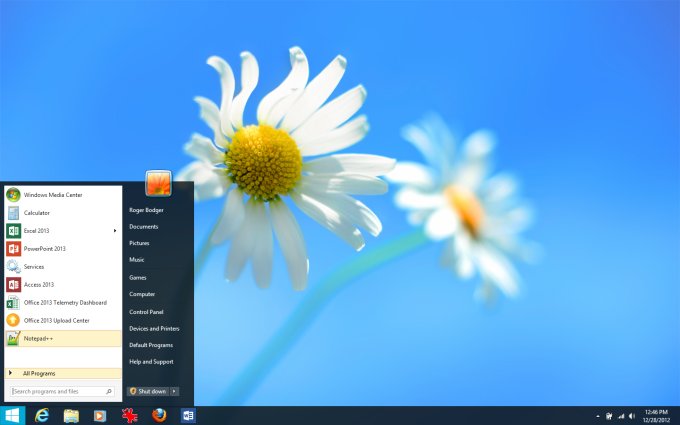The image size is (680, 425).
Task: Select the 'Office 2013 Upload Center' text
Action: click(57, 321)
